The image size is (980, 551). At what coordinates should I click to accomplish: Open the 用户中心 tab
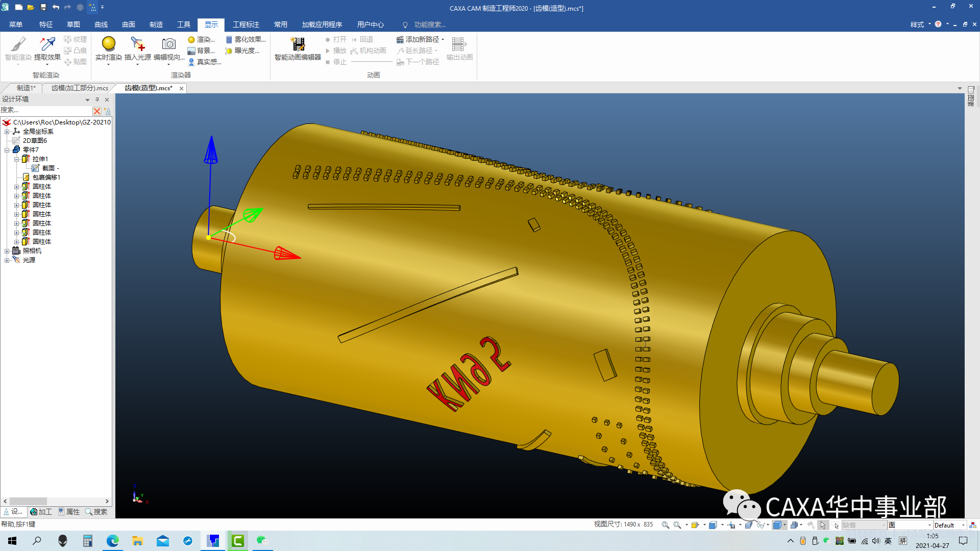click(371, 24)
